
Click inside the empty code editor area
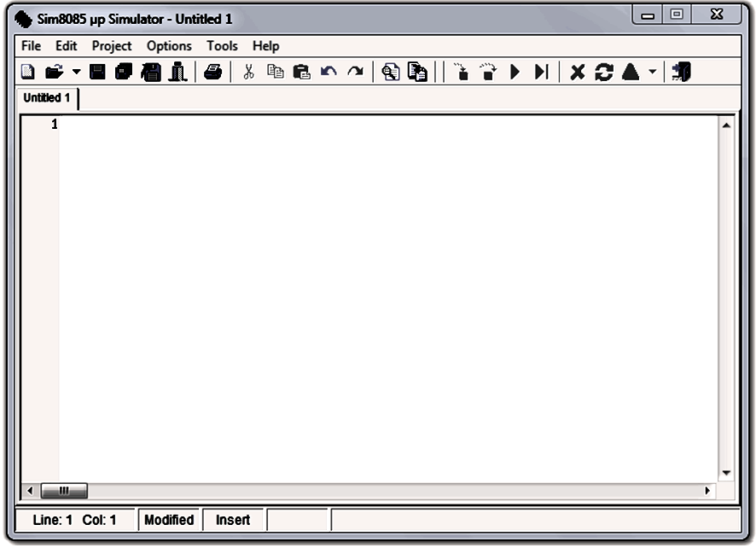388,299
